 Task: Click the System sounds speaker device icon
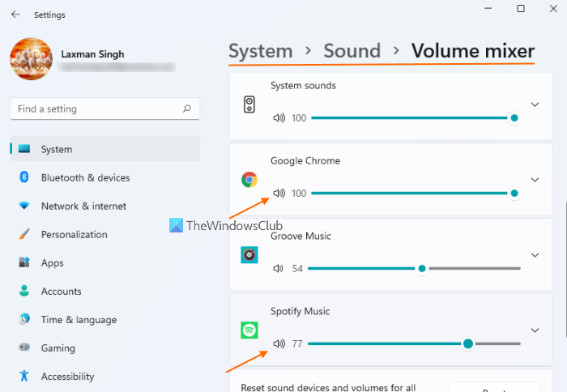tap(249, 104)
